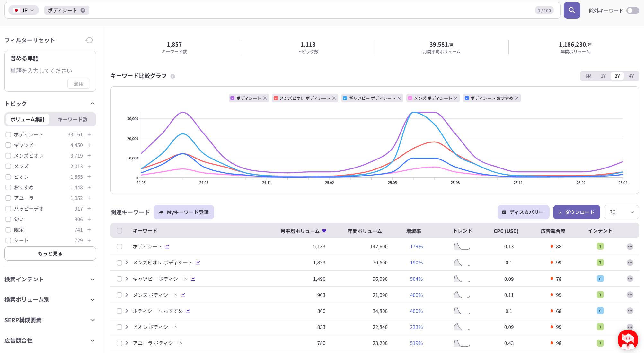Screen dimensions: 644x353
Task: Check the メンズ topic checkbox
Action: pyautogui.click(x=8, y=166)
